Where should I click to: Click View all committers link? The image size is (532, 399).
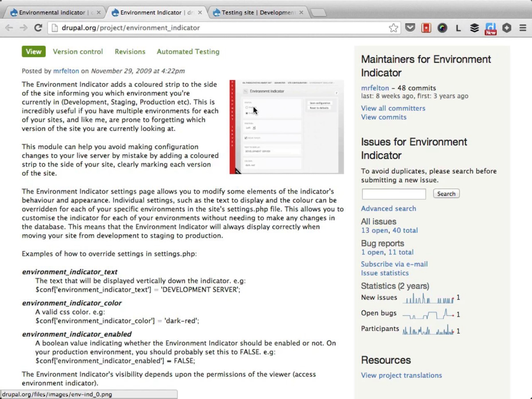pos(393,108)
